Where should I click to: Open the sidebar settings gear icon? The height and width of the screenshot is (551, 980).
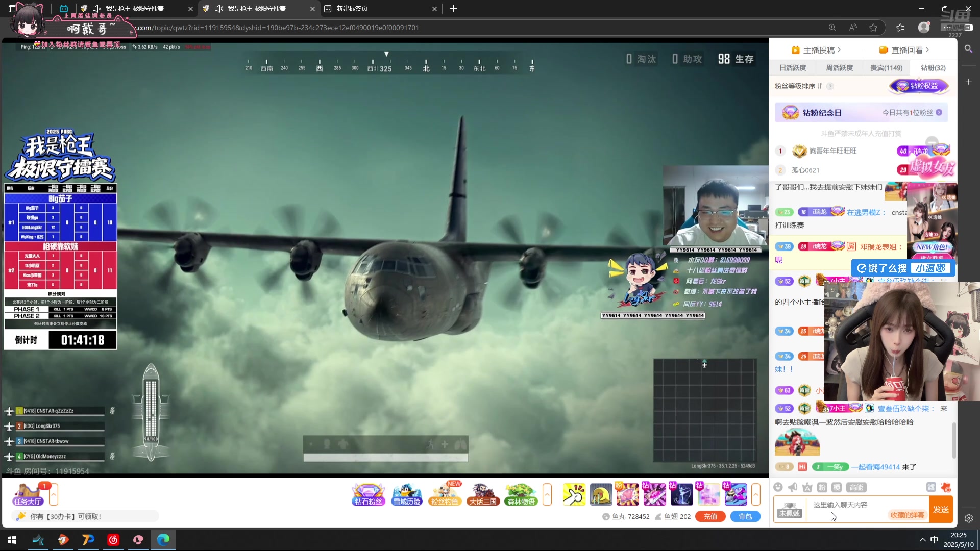coord(969,518)
